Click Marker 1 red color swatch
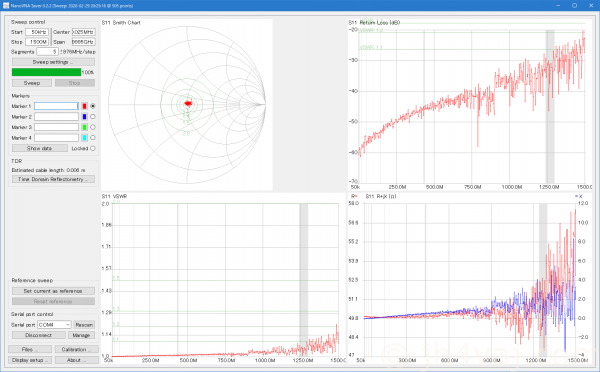 [x=85, y=106]
